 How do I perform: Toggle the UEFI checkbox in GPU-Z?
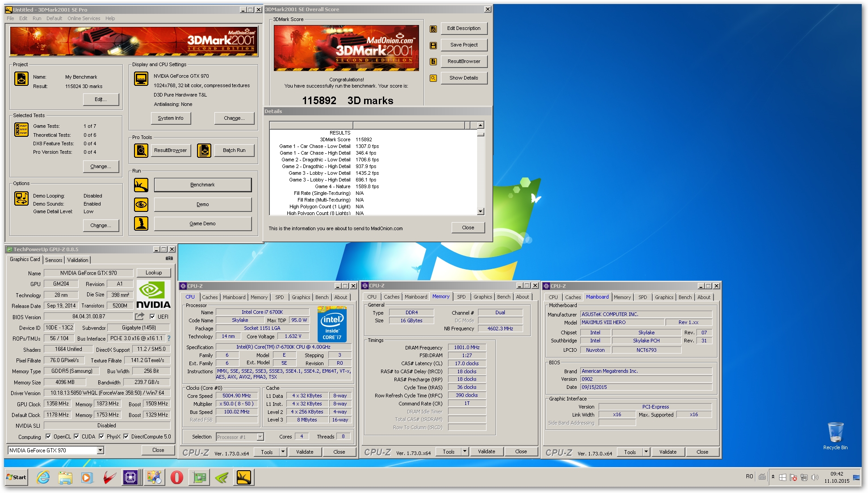[x=152, y=316]
